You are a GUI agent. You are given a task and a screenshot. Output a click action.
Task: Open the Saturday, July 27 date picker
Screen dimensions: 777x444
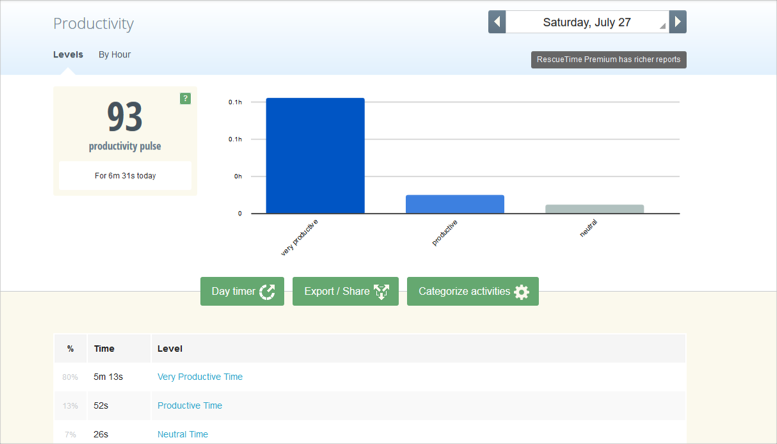587,22
